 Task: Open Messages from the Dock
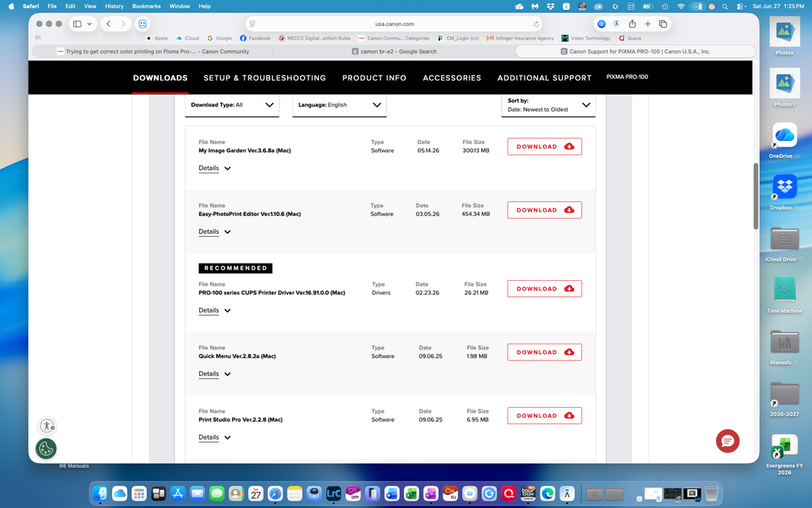point(217,493)
